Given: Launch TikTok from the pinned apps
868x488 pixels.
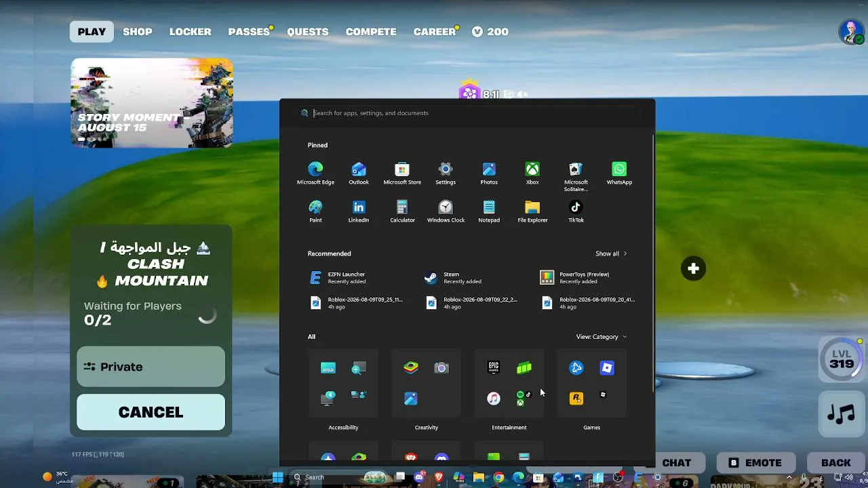Looking at the screenshot, I should tap(576, 211).
